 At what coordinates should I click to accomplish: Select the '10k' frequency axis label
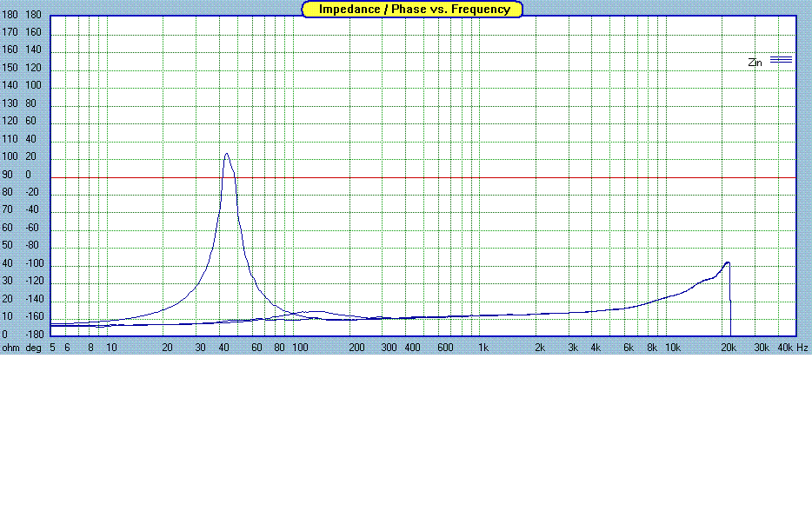[x=673, y=348]
